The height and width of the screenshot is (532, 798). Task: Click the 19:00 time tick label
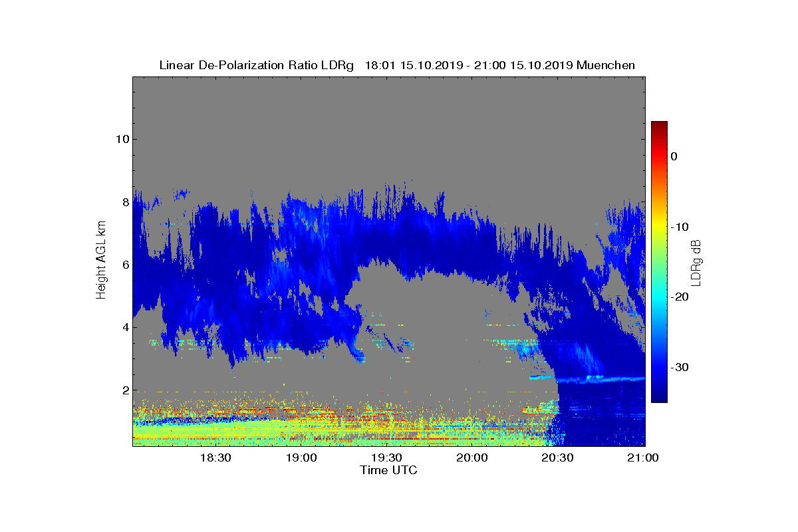(x=301, y=458)
